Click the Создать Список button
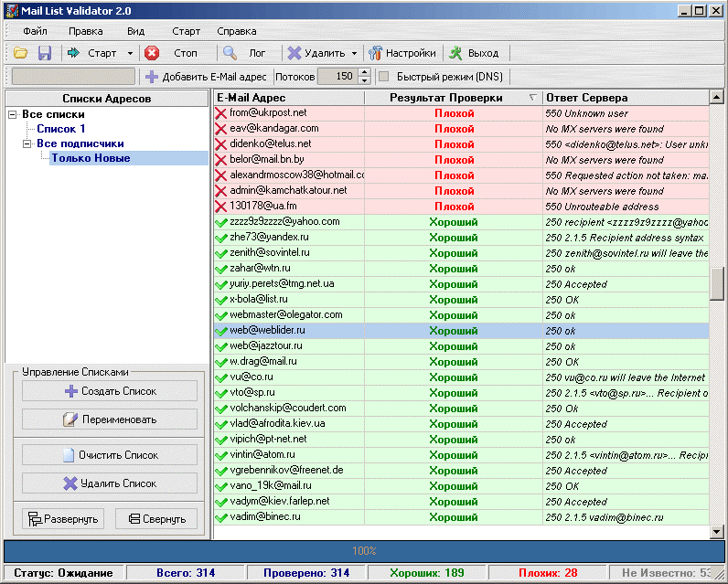This screenshot has width=728, height=584. click(x=110, y=391)
